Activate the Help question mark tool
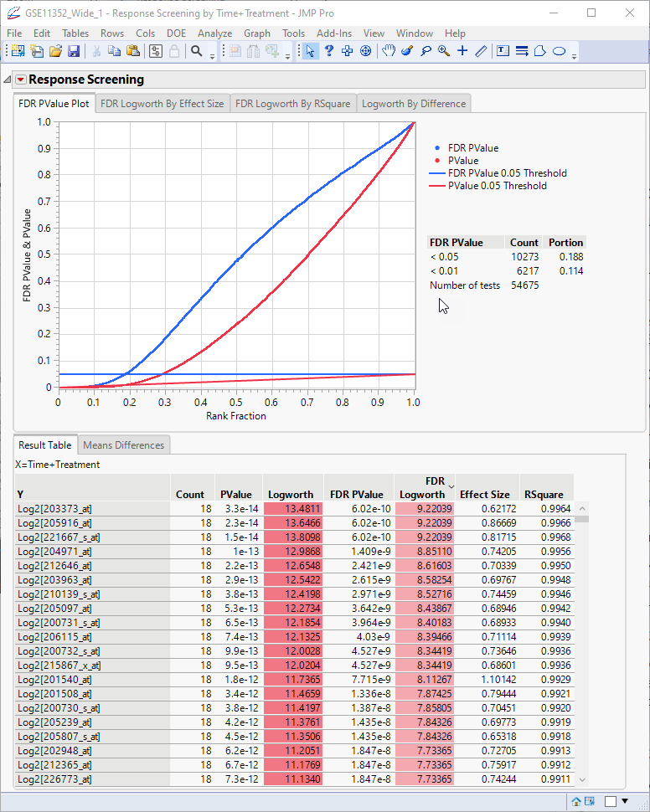 (x=329, y=51)
